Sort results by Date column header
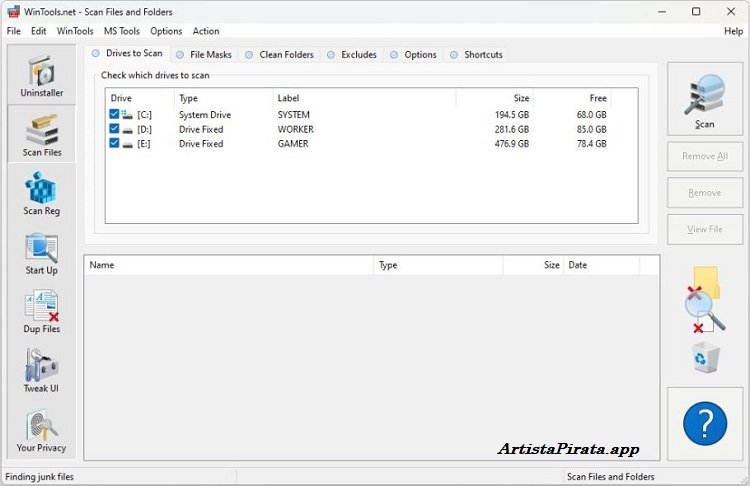750x486 pixels. tap(601, 265)
